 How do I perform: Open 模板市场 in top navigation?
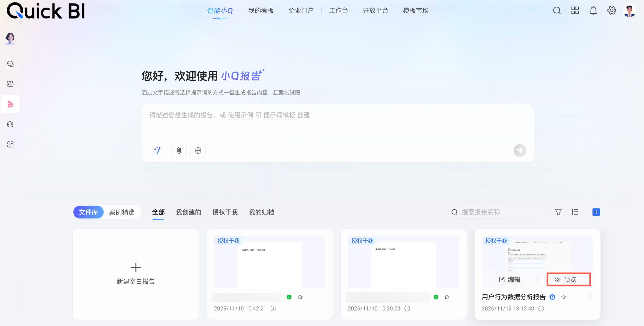416,11
